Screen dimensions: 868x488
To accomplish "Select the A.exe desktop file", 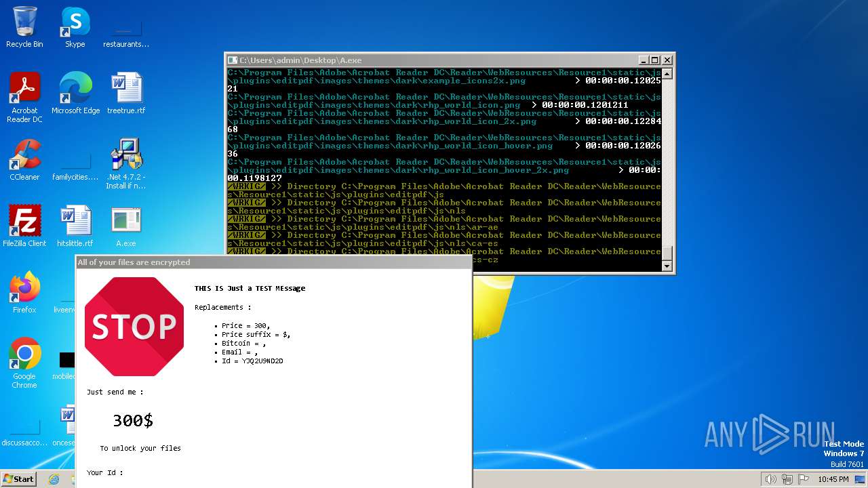I will tap(126, 226).
